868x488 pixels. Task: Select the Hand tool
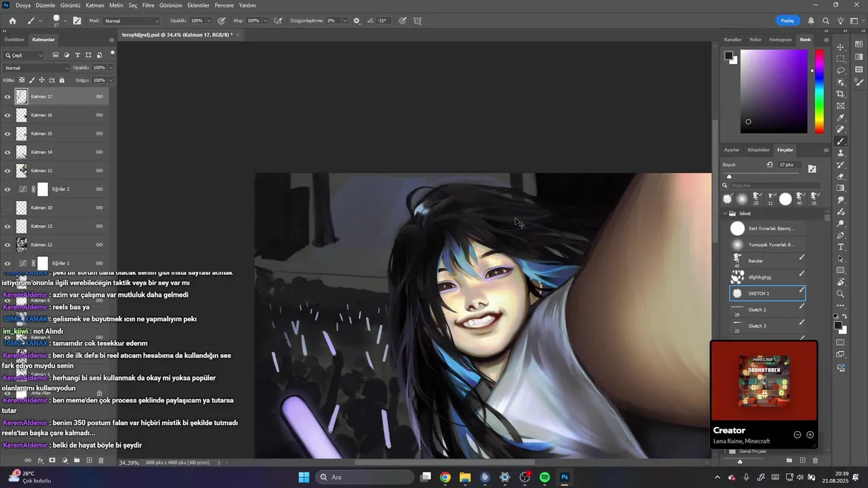841,282
